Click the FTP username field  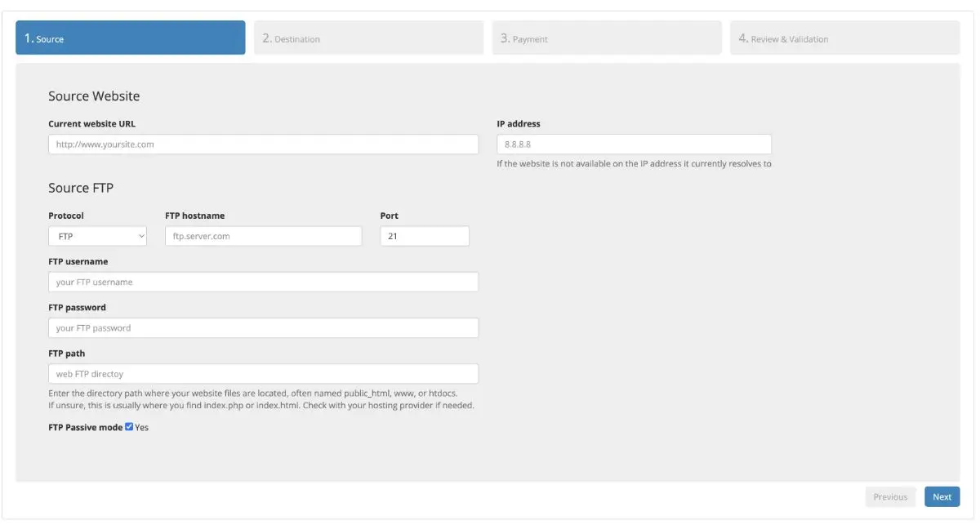(x=261, y=281)
